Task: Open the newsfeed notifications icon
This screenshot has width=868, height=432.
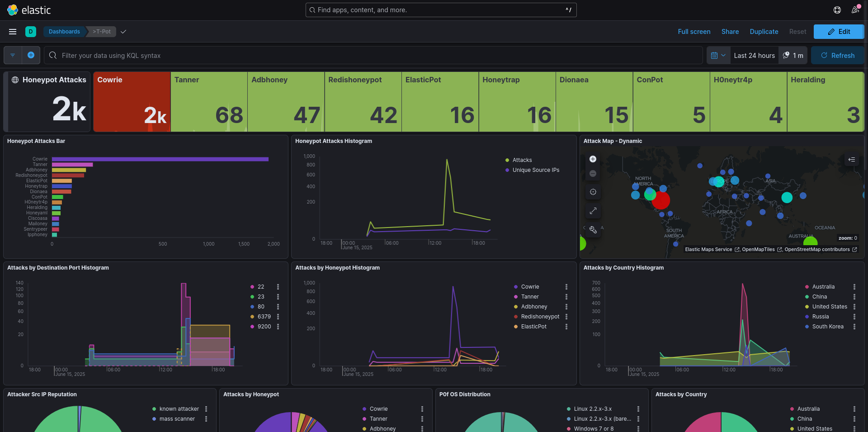Action: click(x=855, y=10)
